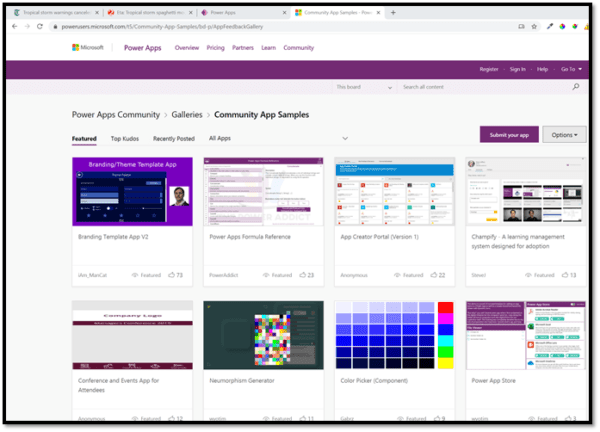Click the browser back arrow
The height and width of the screenshot is (432, 600).
point(15,26)
